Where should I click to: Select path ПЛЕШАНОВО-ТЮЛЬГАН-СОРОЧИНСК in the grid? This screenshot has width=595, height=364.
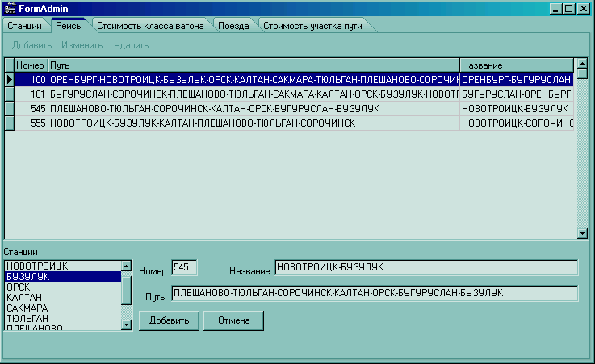tap(254, 108)
